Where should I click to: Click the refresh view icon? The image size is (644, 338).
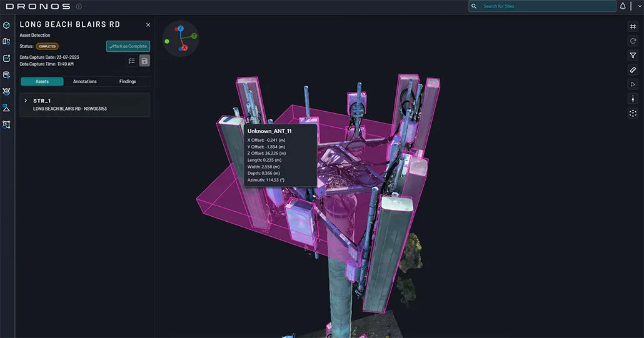tap(633, 41)
